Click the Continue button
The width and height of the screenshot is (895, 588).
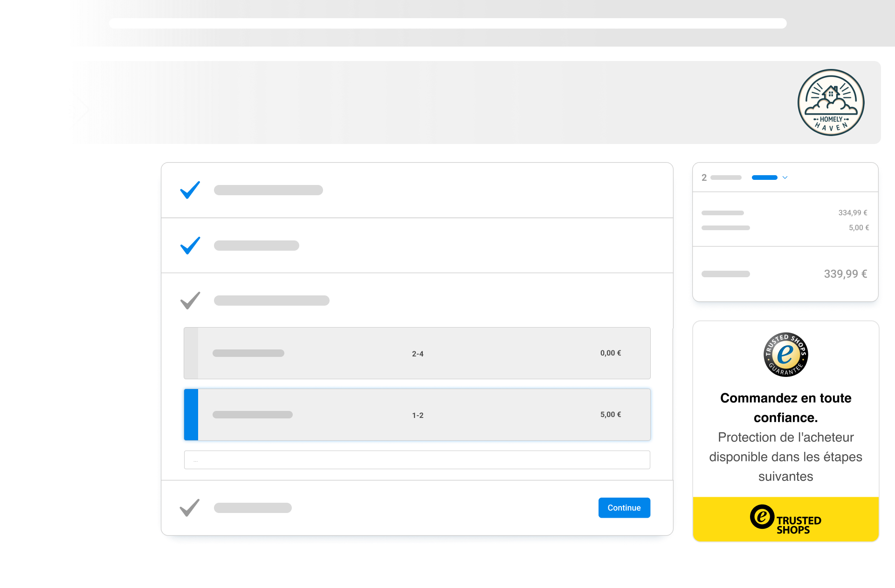coord(624,508)
